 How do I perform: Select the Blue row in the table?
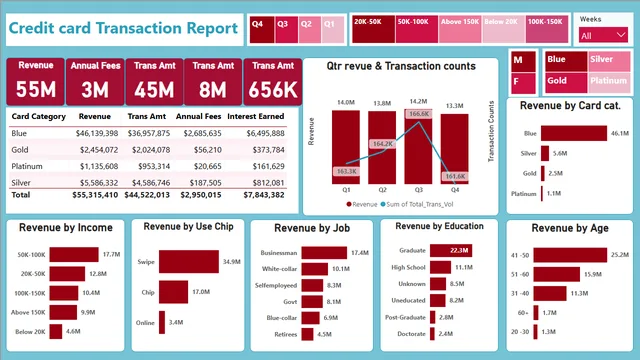pyautogui.click(x=148, y=133)
